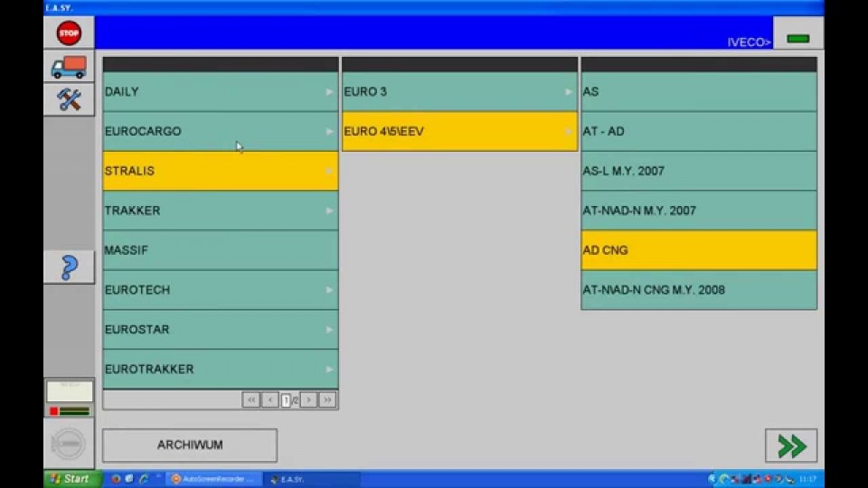
Task: Go to first page of model list
Action: coord(250,399)
